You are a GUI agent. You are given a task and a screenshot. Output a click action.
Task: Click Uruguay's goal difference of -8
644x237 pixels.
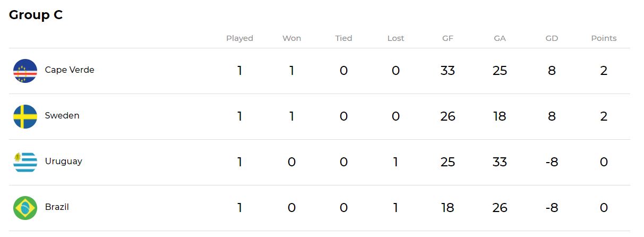(552, 162)
